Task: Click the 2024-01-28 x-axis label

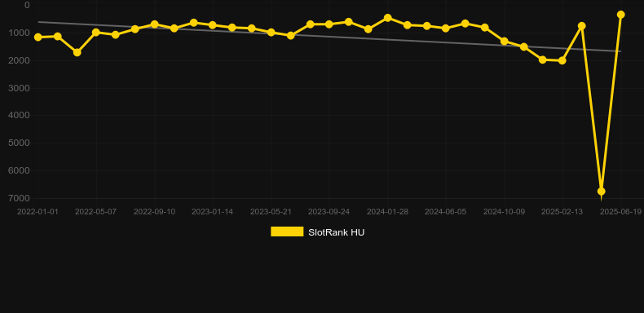Action: (x=388, y=212)
